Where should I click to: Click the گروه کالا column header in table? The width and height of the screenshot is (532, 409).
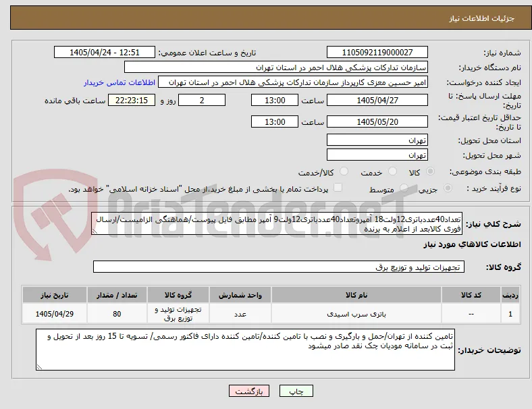[178, 295]
